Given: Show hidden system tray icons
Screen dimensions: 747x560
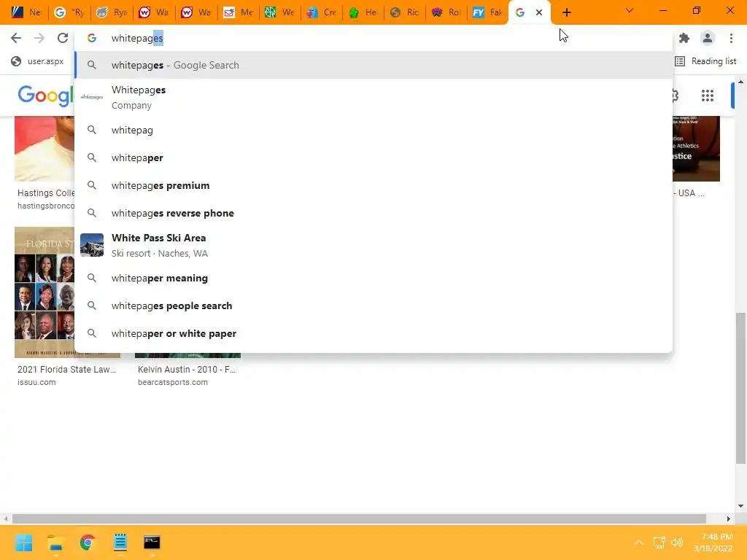Looking at the screenshot, I should (639, 542).
